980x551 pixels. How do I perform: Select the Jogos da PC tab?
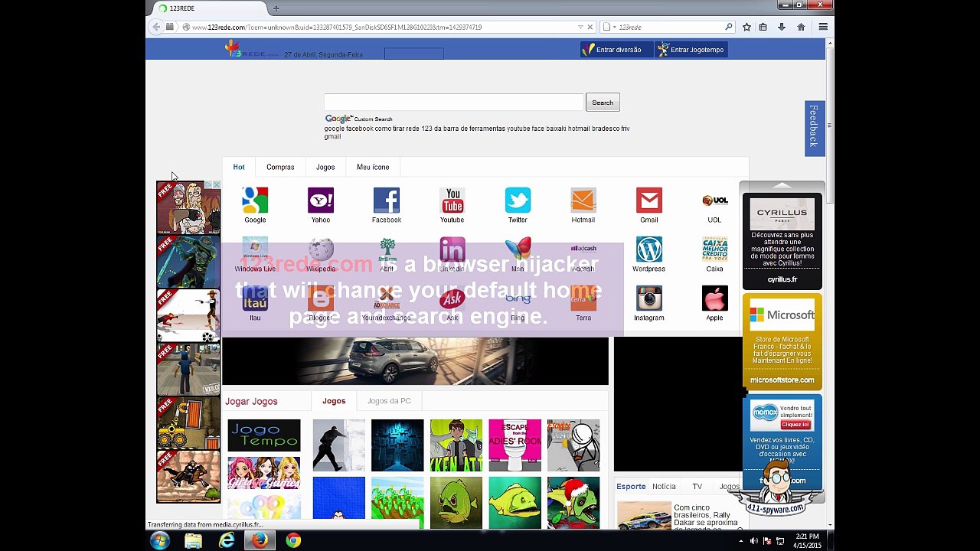point(389,401)
